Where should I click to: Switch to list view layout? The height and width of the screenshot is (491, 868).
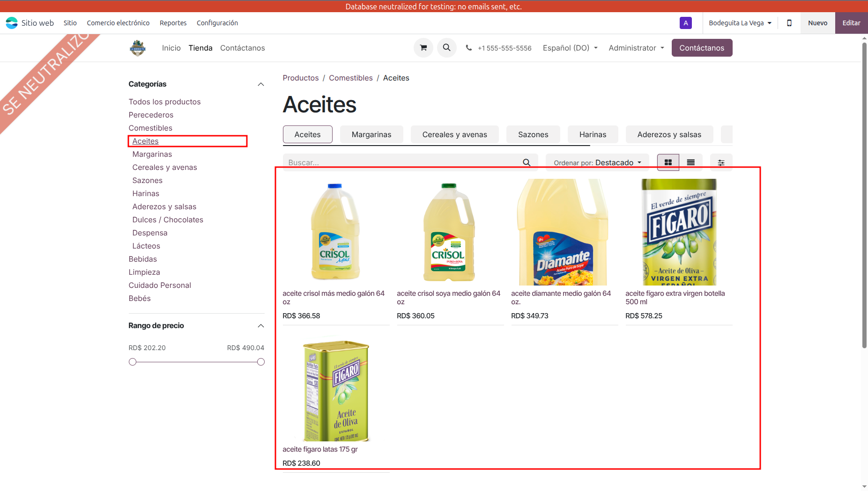pos(690,162)
